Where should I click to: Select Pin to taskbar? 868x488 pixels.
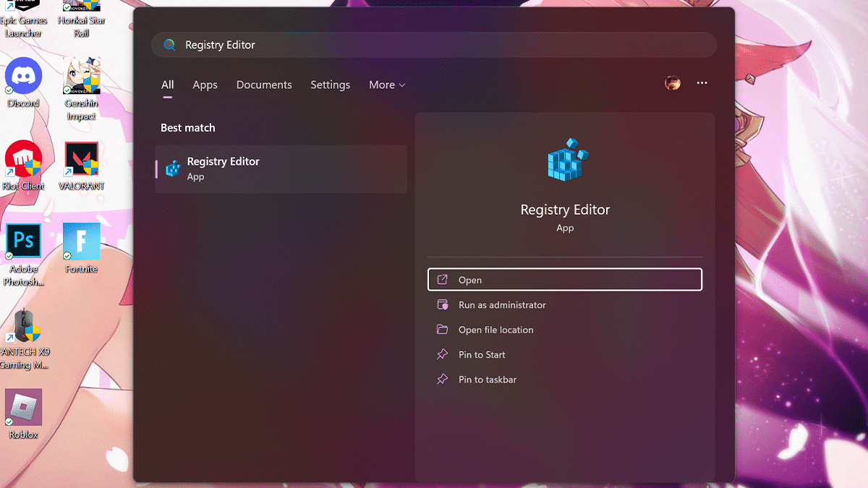(x=565, y=380)
